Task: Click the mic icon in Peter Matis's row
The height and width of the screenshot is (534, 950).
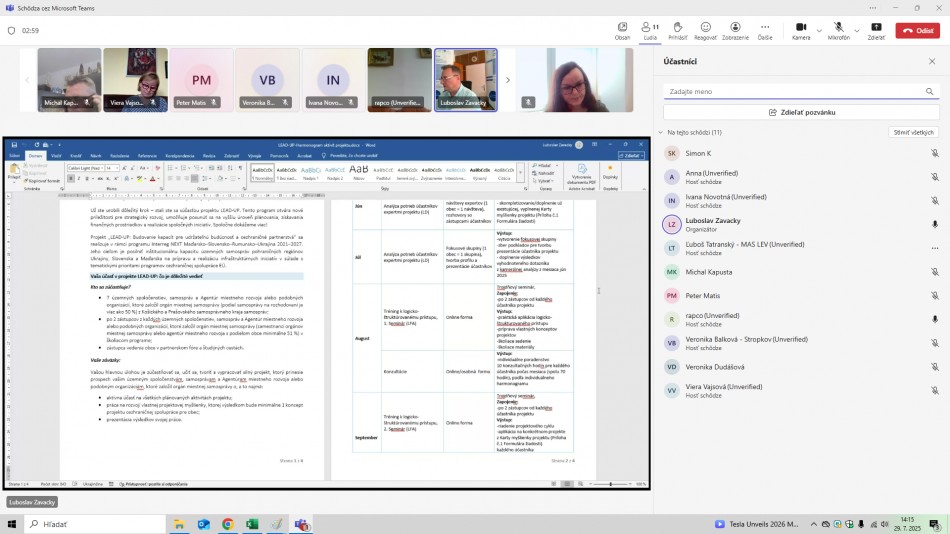Action: 935,296
